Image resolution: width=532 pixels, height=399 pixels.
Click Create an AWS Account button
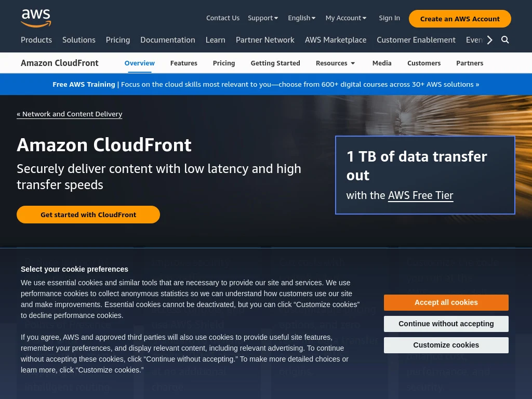pos(460,19)
